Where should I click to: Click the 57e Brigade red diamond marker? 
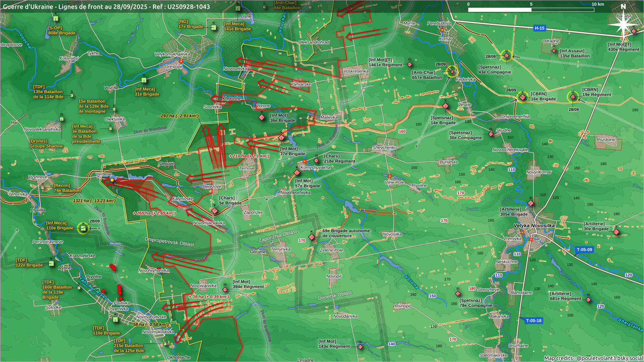(297, 173)
